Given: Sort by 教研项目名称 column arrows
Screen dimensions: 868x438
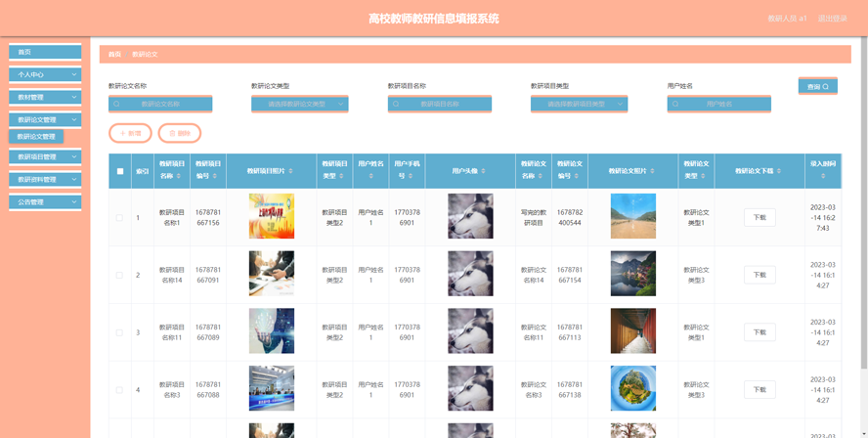Looking at the screenshot, I should pos(178,176).
